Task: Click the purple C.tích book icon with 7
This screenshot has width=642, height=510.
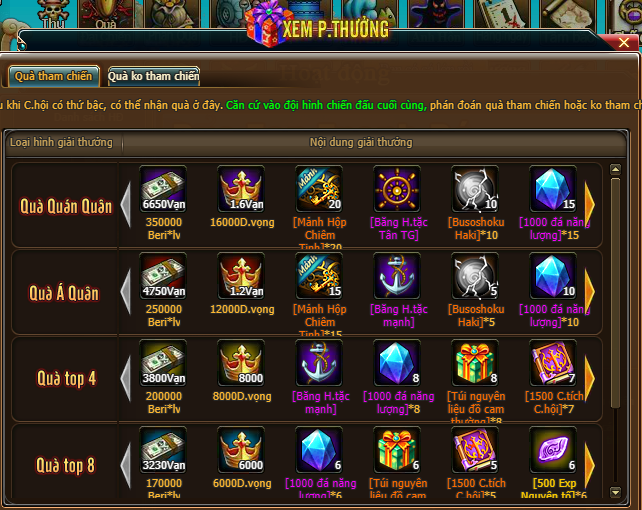Action: tap(553, 363)
